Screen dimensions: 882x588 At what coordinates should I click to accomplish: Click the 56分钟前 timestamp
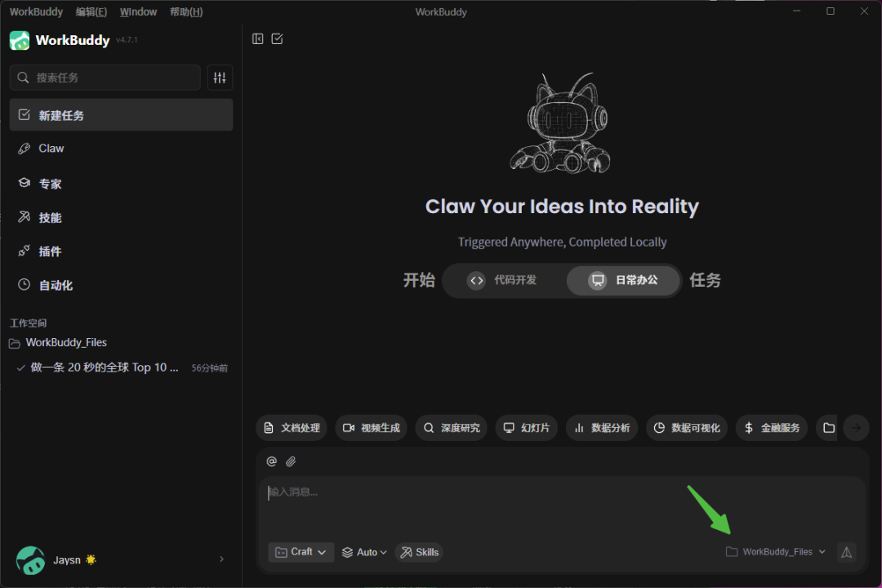pos(209,368)
